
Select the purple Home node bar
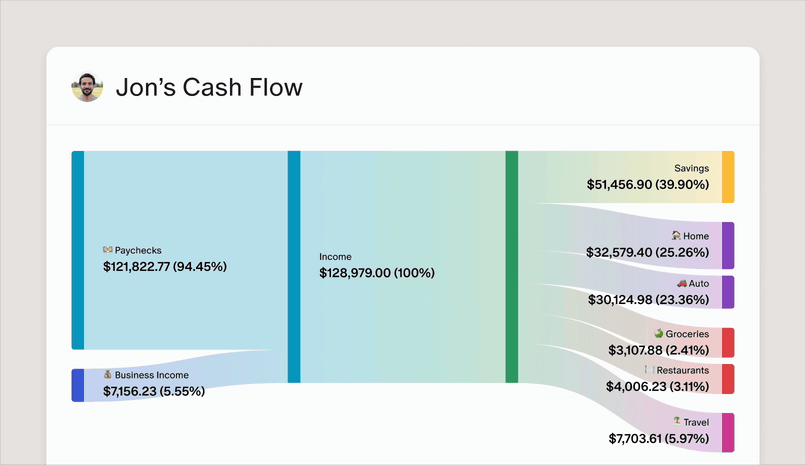[x=728, y=245]
